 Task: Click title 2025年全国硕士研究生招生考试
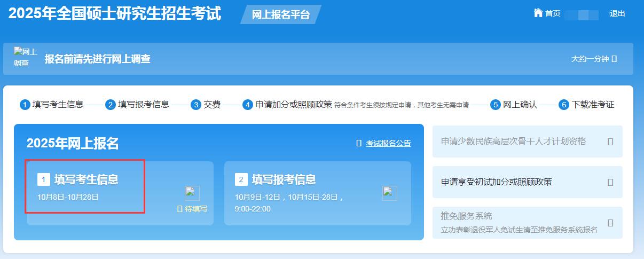(115, 13)
